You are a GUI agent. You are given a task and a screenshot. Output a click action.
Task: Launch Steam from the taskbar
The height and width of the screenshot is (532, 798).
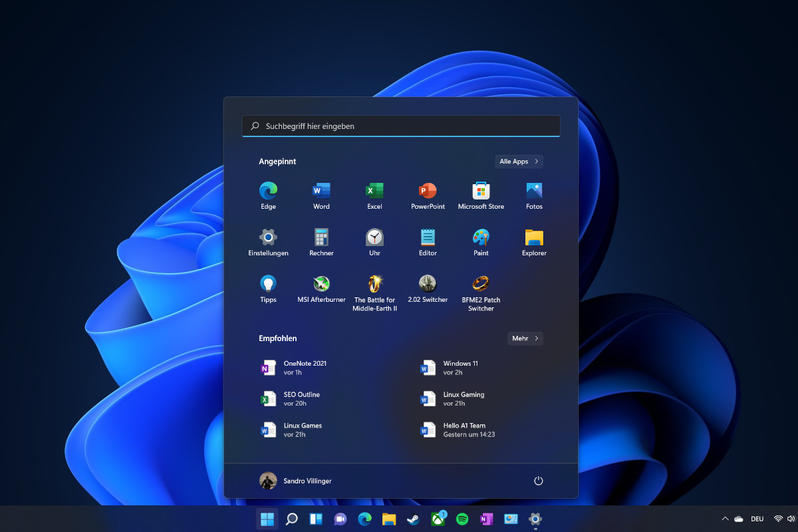[x=413, y=519]
